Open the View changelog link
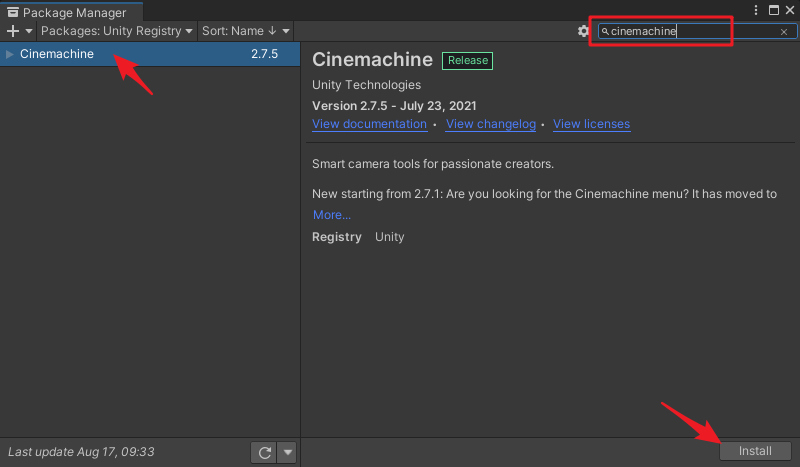This screenshot has width=800, height=467. point(491,124)
